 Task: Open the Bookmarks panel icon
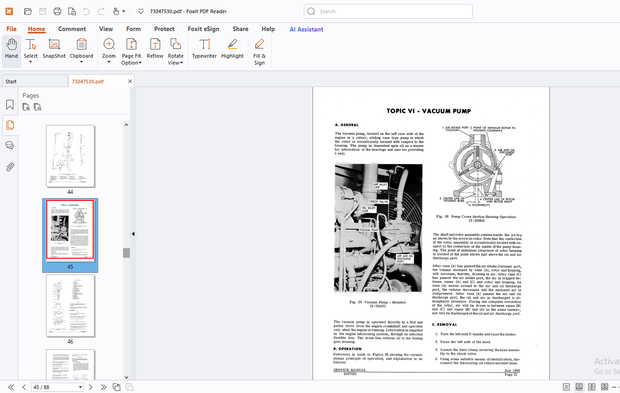10,105
